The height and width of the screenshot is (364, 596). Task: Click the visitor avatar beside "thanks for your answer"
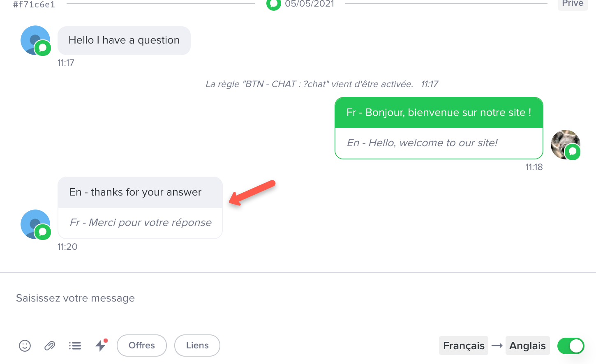35,224
